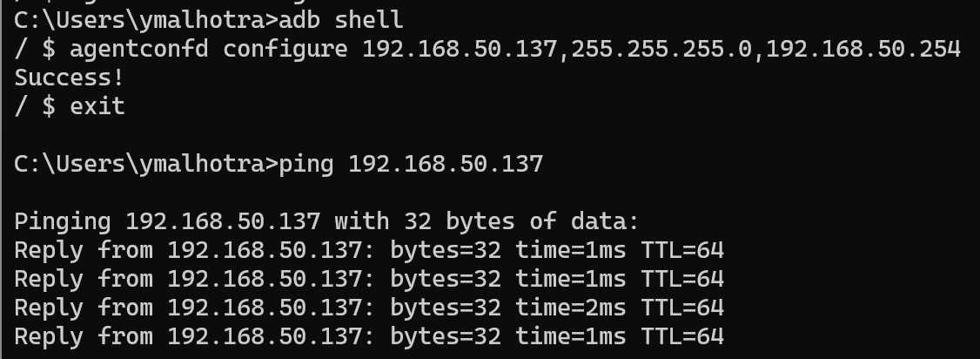Click the subnet mask 255.255.255.0
Screen dimensions: 980x359
pos(661,48)
